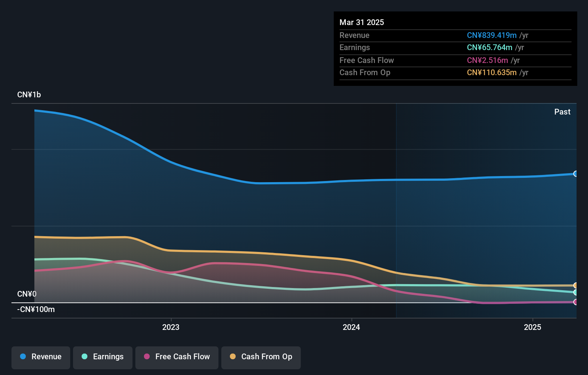Image resolution: width=588 pixels, height=375 pixels.
Task: Click the CN¥1b axis label
Action: (x=29, y=95)
